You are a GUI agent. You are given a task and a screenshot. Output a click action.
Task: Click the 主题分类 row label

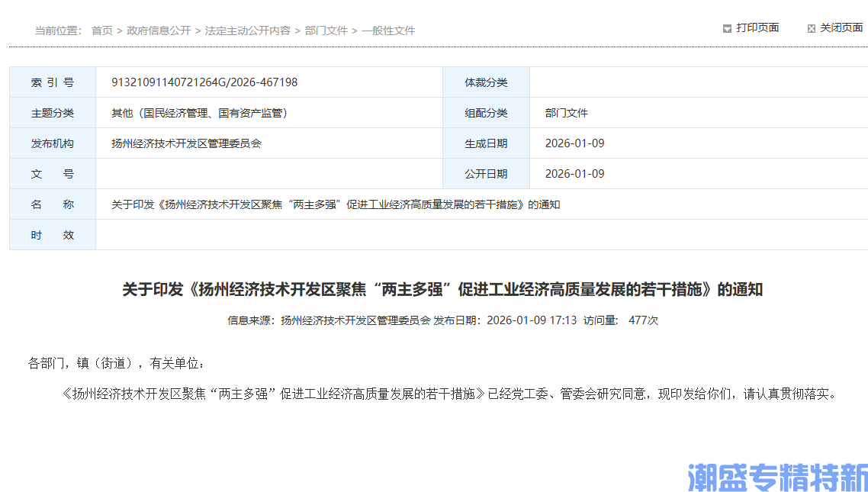[x=52, y=113]
